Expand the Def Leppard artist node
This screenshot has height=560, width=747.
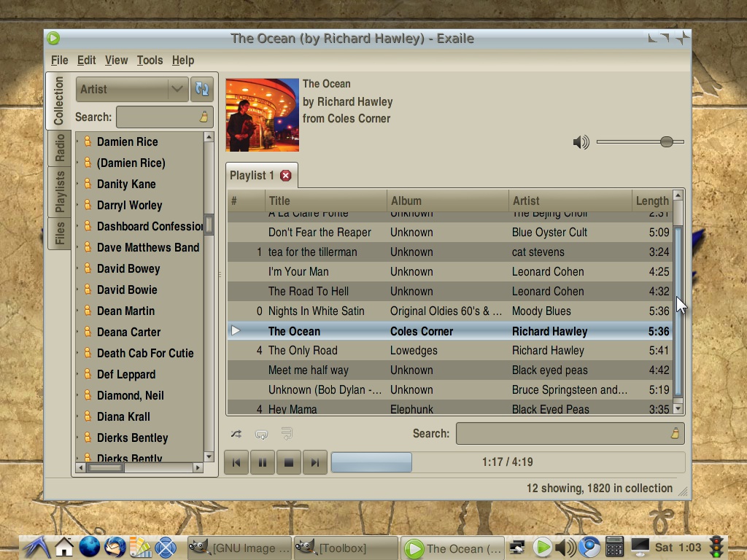(x=77, y=374)
